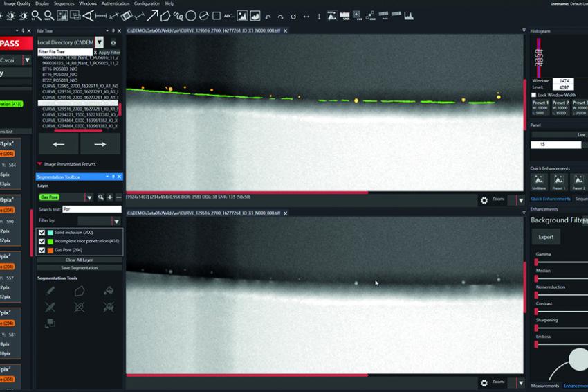The height and width of the screenshot is (392, 588).
Task: Select the polygon region tool
Action: [x=165, y=16]
